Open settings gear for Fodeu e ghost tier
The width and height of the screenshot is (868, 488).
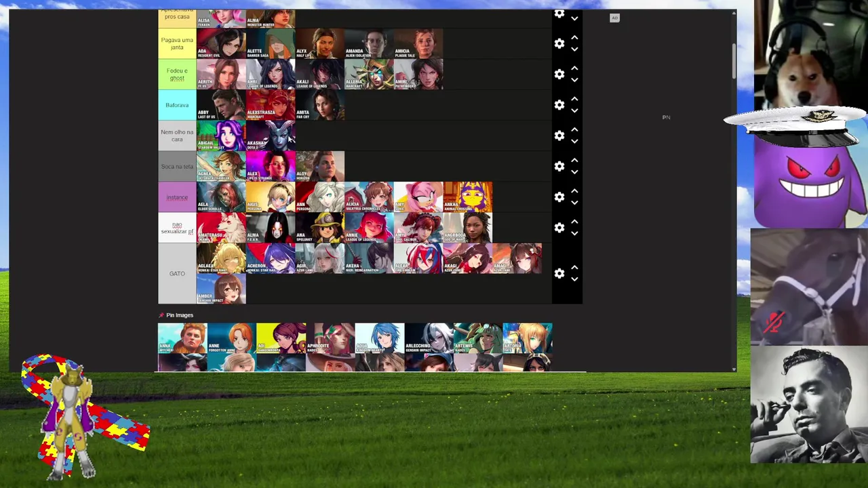point(559,74)
